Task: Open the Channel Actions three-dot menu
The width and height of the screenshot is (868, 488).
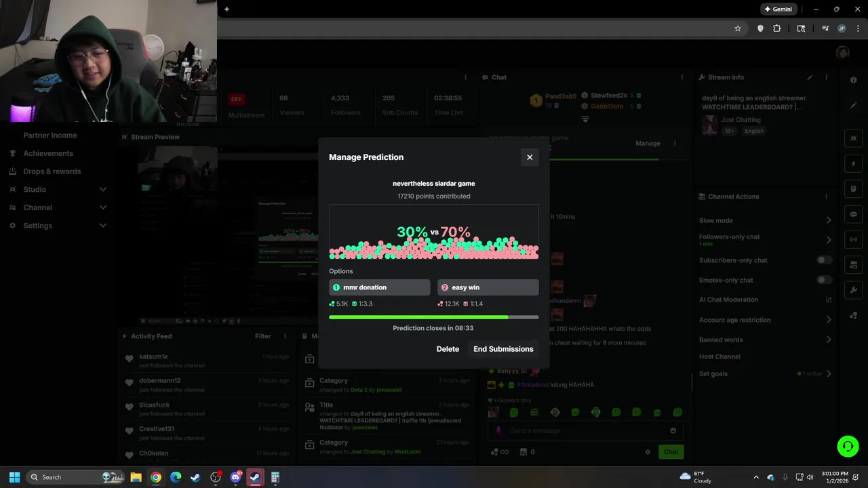Action: coord(826,197)
